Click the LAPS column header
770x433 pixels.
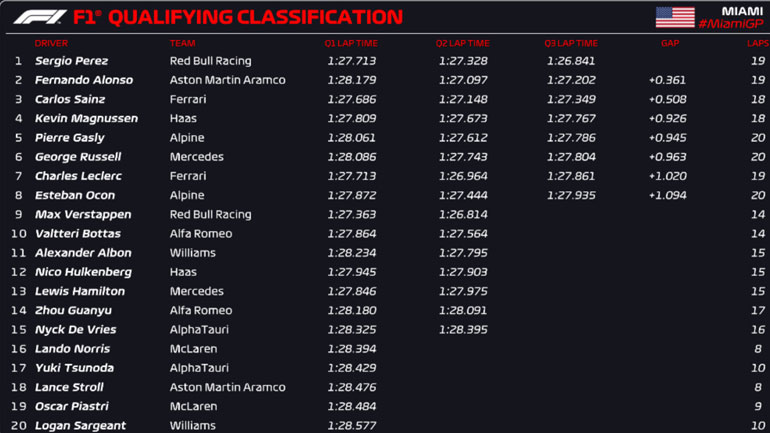(757, 44)
